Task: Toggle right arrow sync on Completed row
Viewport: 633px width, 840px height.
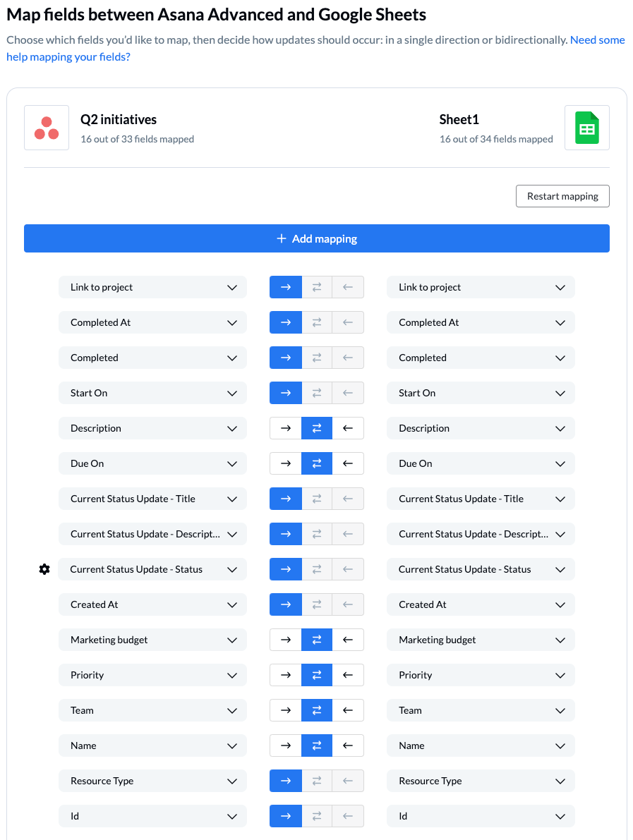Action: point(286,358)
